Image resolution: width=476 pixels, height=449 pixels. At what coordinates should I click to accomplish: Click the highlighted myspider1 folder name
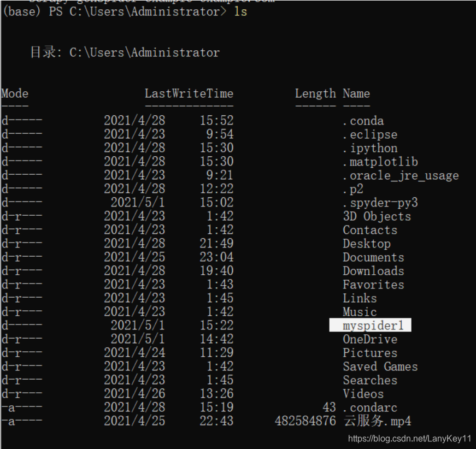pos(373,326)
